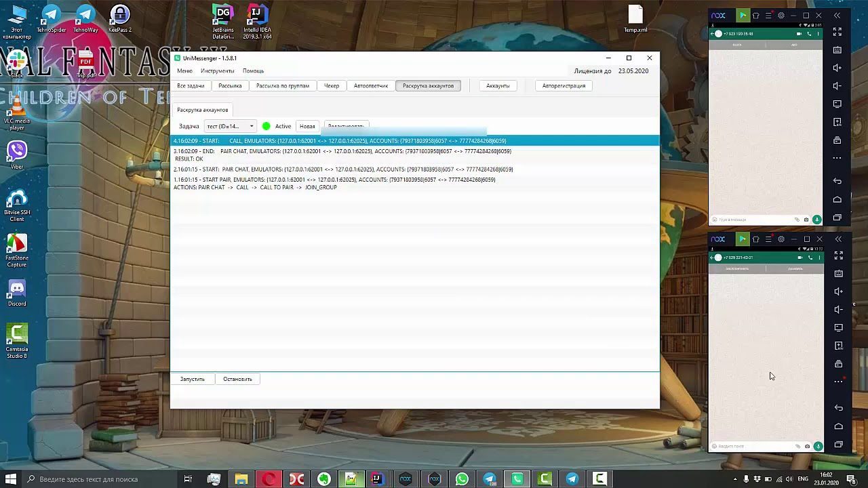Click the Новая task button
This screenshot has height=488, width=868.
[307, 126]
